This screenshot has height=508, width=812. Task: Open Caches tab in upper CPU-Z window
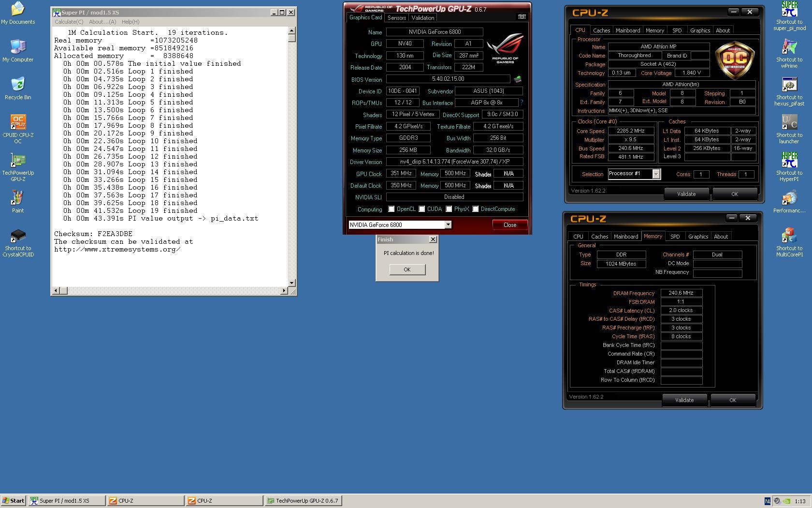(x=601, y=30)
